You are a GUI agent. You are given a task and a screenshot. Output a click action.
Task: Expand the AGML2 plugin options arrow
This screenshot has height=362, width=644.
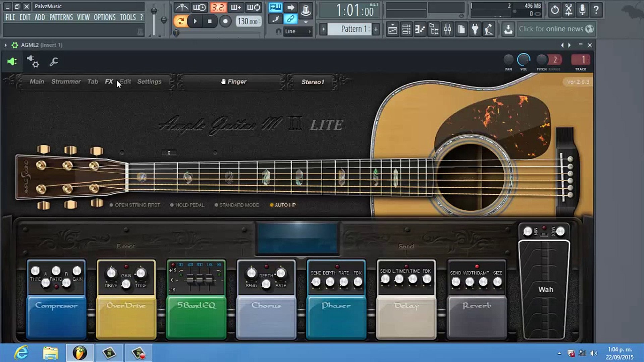point(5,45)
